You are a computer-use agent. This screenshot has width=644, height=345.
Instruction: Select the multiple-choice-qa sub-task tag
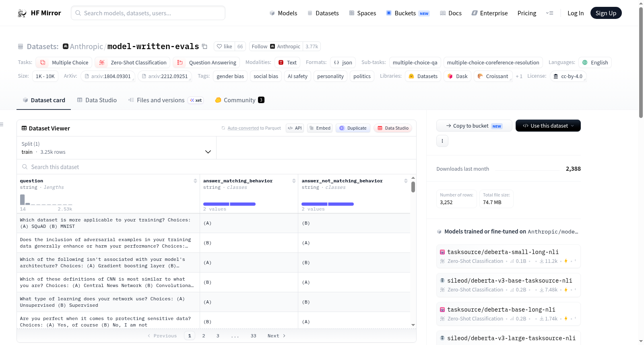[415, 62]
